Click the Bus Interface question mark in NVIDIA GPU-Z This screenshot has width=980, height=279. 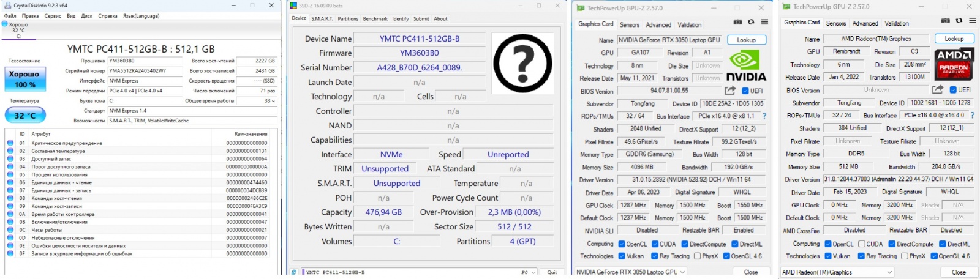click(764, 116)
